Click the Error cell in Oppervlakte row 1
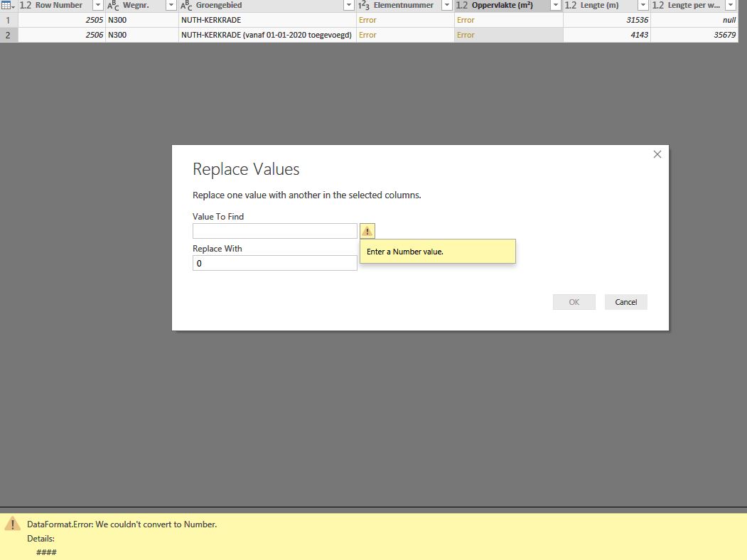Screen dimensions: 747x560 (x=508, y=20)
